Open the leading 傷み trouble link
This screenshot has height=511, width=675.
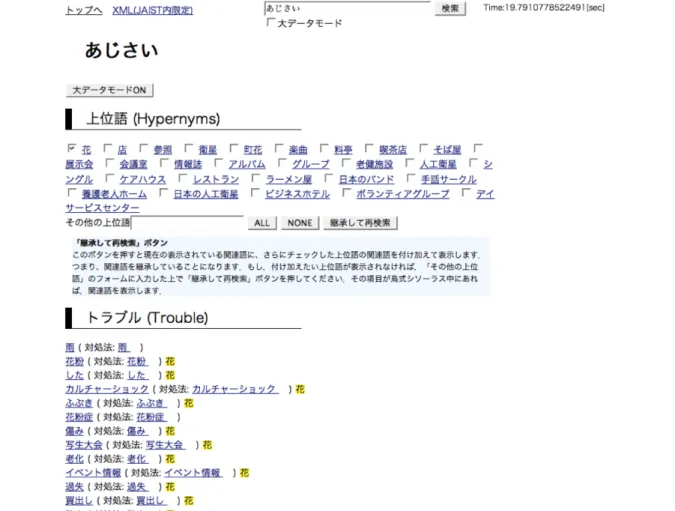pyautogui.click(x=74, y=431)
